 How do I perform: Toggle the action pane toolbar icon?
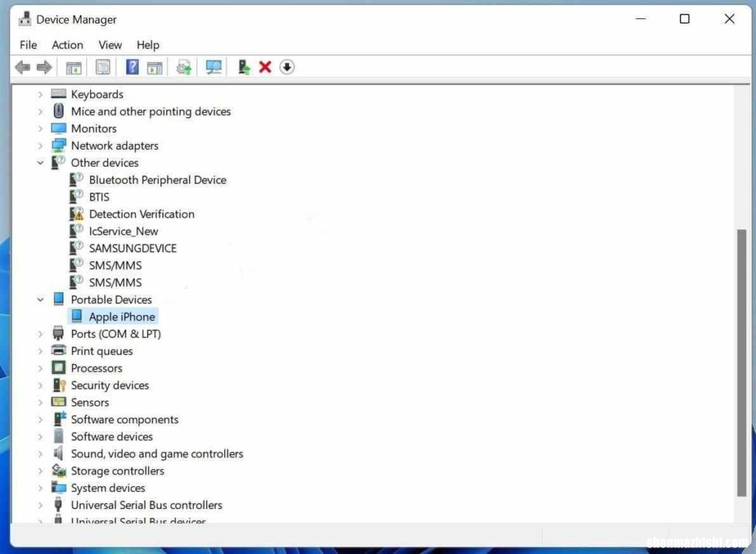click(155, 67)
